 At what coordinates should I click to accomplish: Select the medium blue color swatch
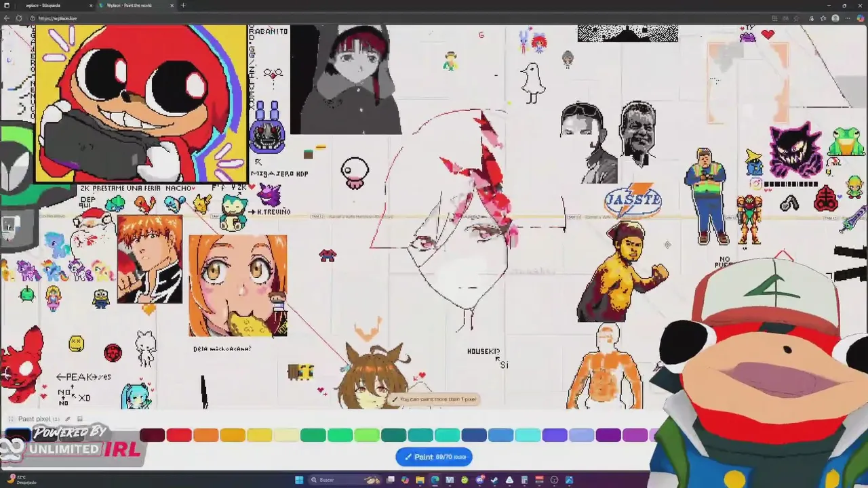tap(501, 435)
